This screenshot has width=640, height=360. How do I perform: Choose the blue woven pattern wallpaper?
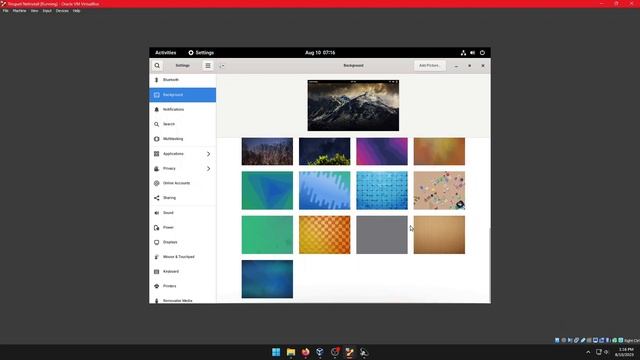click(382, 190)
